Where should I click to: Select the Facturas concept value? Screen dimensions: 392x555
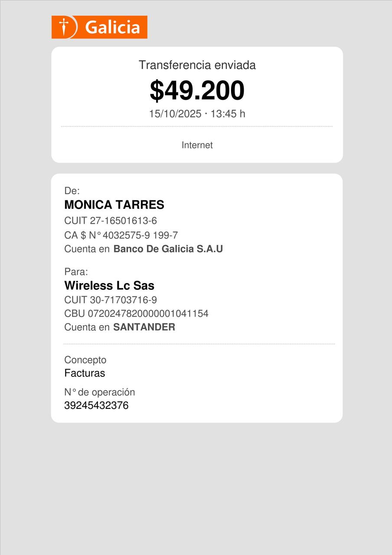point(85,373)
